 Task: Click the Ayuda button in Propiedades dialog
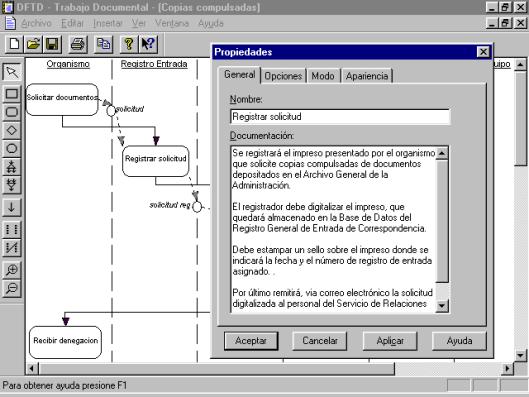(x=459, y=341)
